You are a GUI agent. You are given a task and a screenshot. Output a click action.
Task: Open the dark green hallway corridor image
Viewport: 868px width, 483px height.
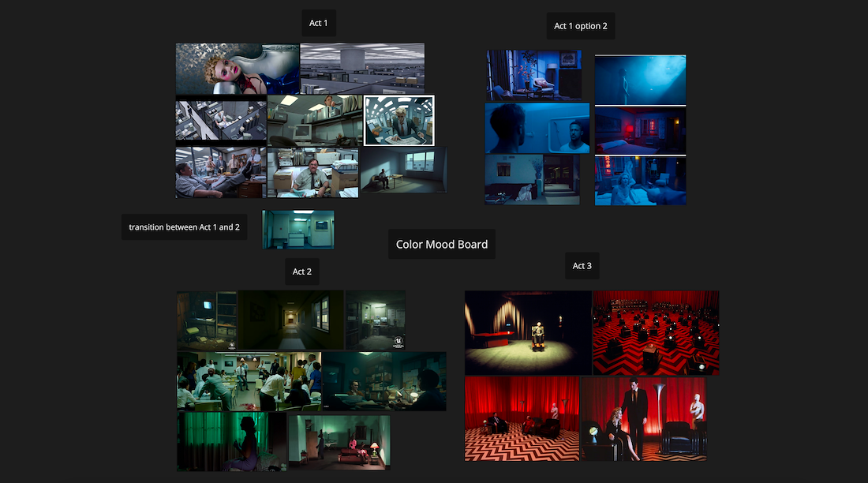291,320
